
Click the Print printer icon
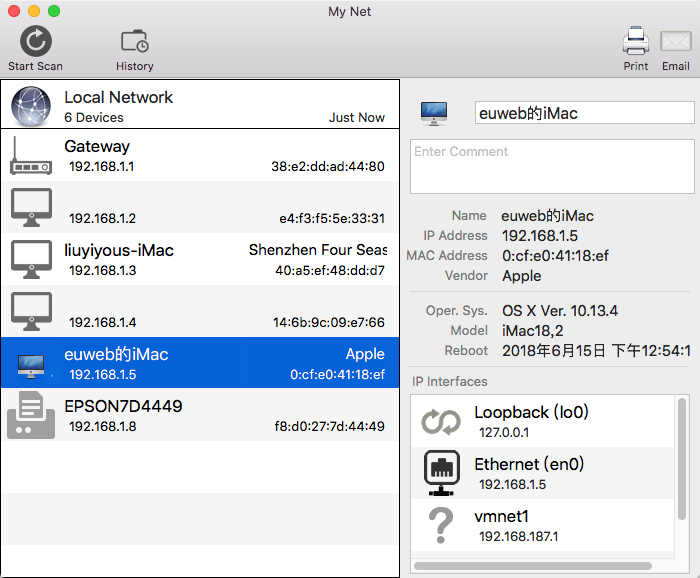(x=636, y=41)
